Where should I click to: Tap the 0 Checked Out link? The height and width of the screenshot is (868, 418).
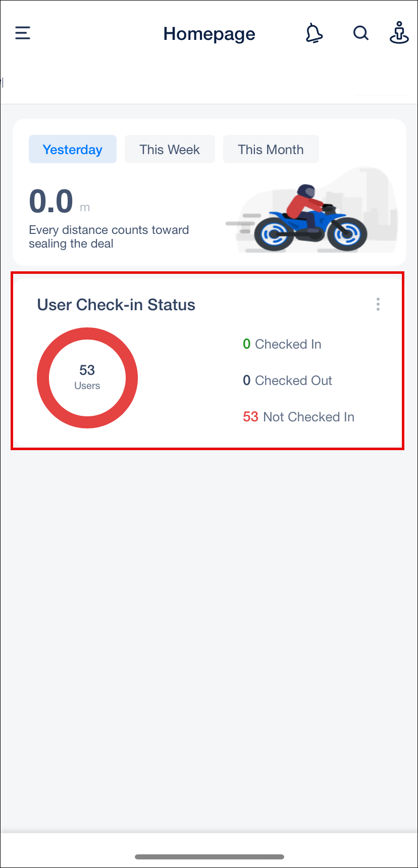coord(287,380)
